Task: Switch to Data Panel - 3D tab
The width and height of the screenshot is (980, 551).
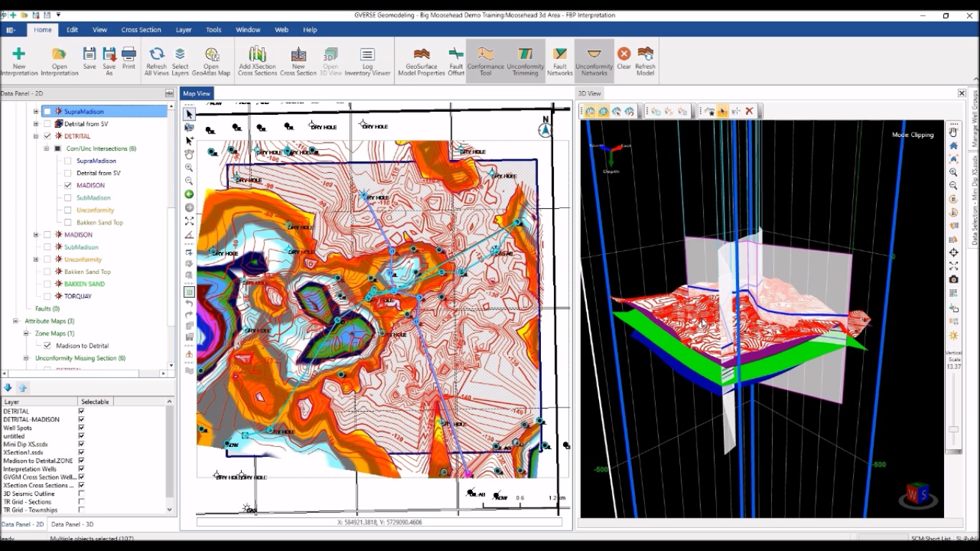Action: [72, 524]
